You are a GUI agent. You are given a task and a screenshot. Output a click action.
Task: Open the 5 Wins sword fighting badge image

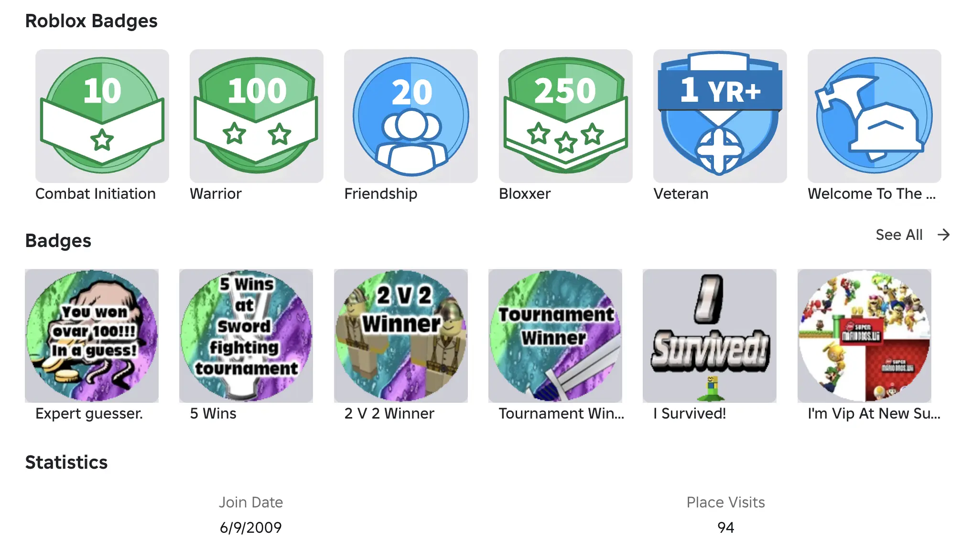(x=246, y=335)
